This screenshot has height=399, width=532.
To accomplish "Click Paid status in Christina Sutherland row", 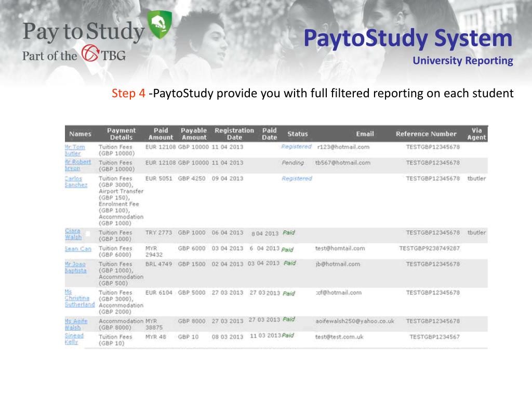I will pos(289,294).
